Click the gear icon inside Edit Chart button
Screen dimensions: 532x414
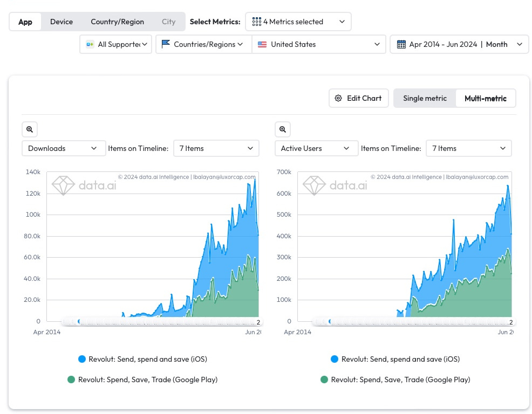(338, 98)
